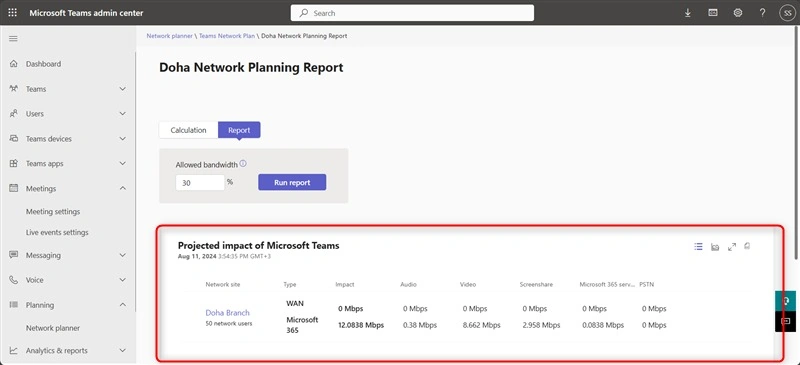The width and height of the screenshot is (800, 365).
Task: Open Live events settings in sidebar
Action: point(57,232)
